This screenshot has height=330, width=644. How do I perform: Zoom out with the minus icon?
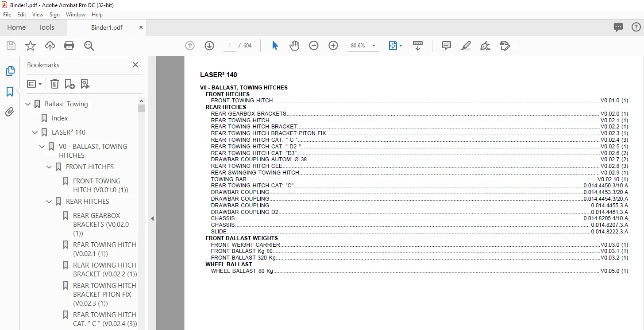click(314, 46)
